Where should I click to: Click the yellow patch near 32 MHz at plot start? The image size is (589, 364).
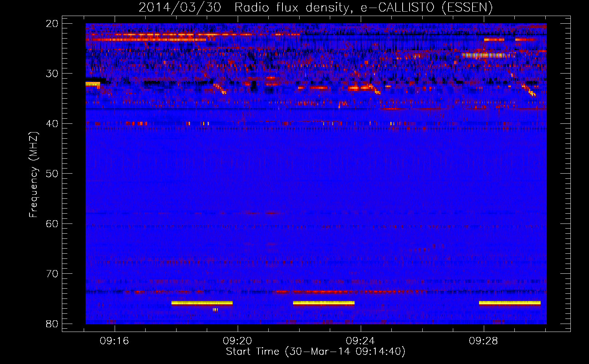[93, 84]
